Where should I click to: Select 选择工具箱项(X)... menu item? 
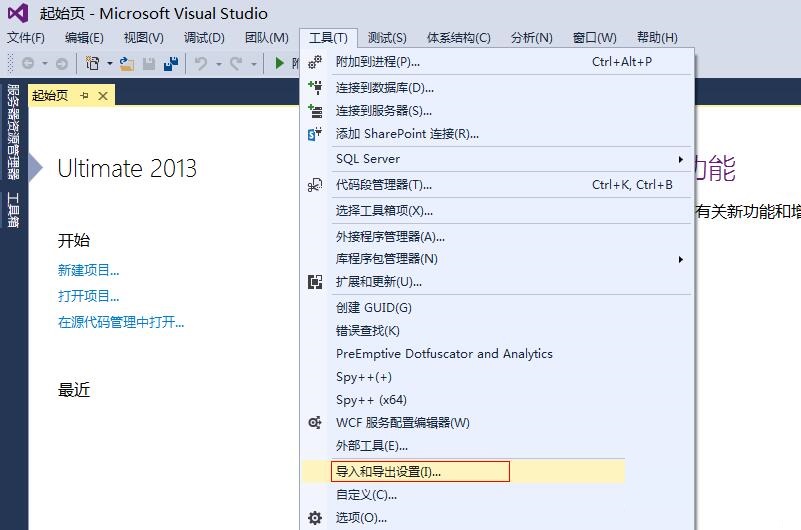pos(497,211)
